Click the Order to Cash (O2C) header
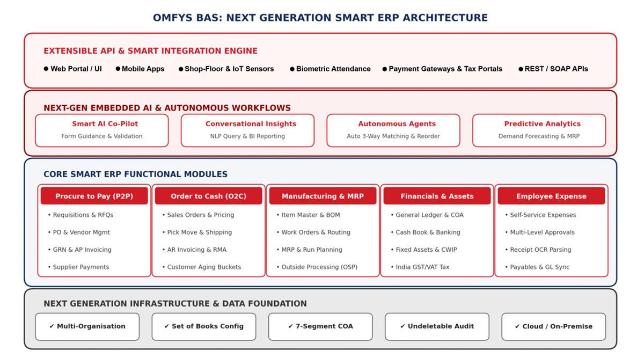 coord(208,196)
